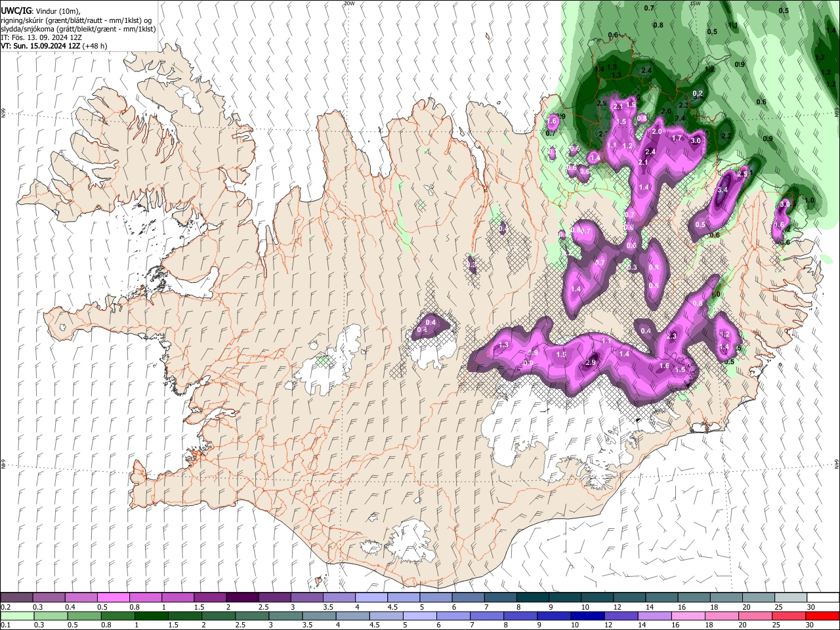Click the 'rigning/skúrir (grænt/blátt/rautt' header line
The image size is (840, 630).
coord(76,20)
